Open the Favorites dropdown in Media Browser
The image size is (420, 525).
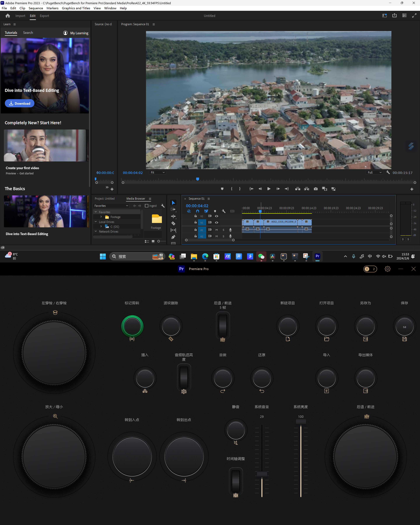pos(111,206)
